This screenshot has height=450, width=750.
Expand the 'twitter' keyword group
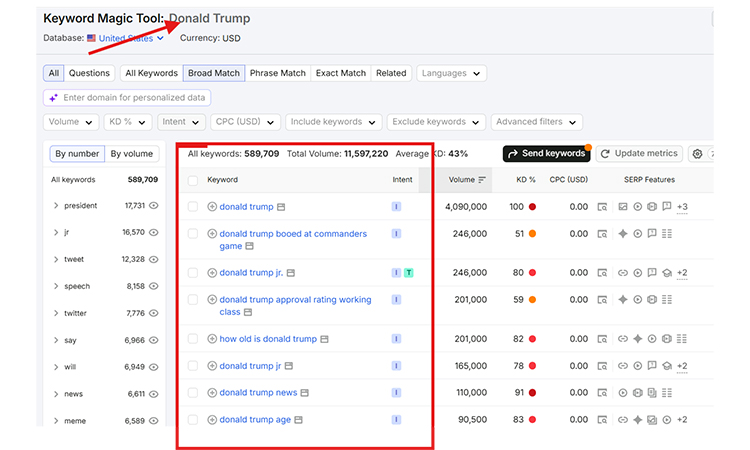tap(56, 313)
